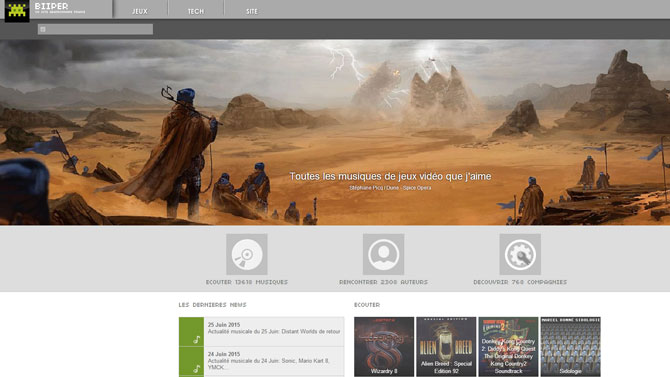Click the Stéphane Picq Dune Spice Opera caption
Viewport: 670px width, 377px height.
click(390, 188)
